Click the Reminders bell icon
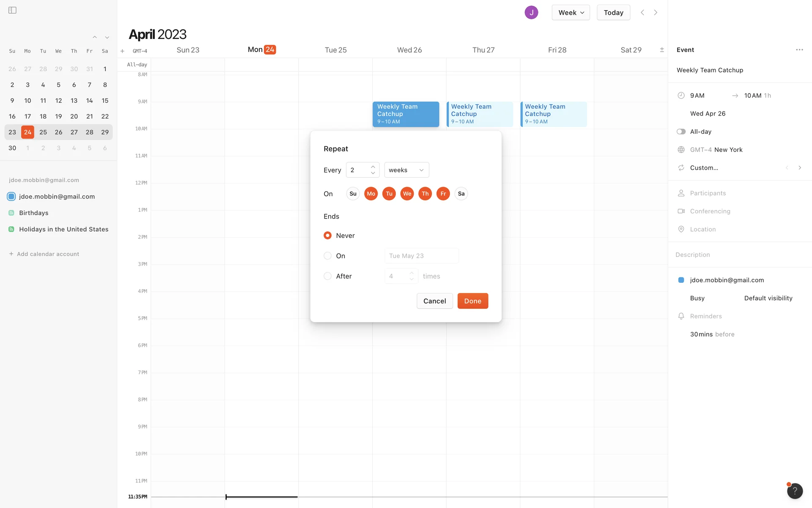The height and width of the screenshot is (508, 812). click(x=681, y=316)
